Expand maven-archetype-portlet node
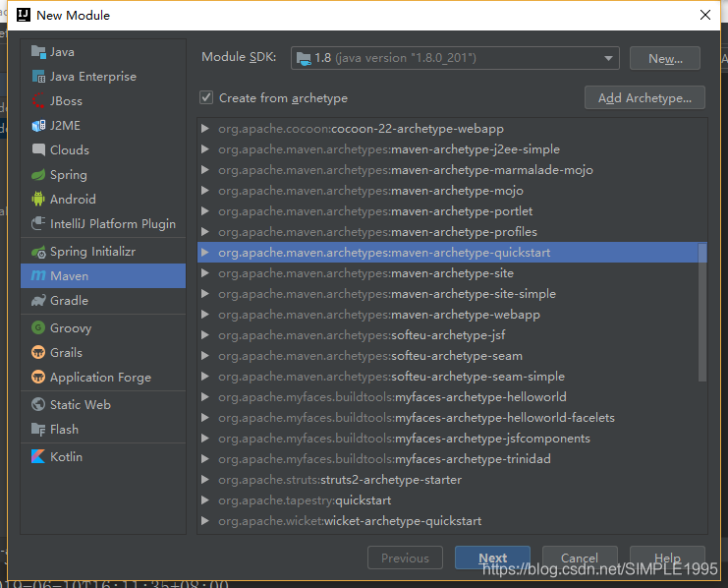Viewport: 728px width, 588px height. pos(204,211)
